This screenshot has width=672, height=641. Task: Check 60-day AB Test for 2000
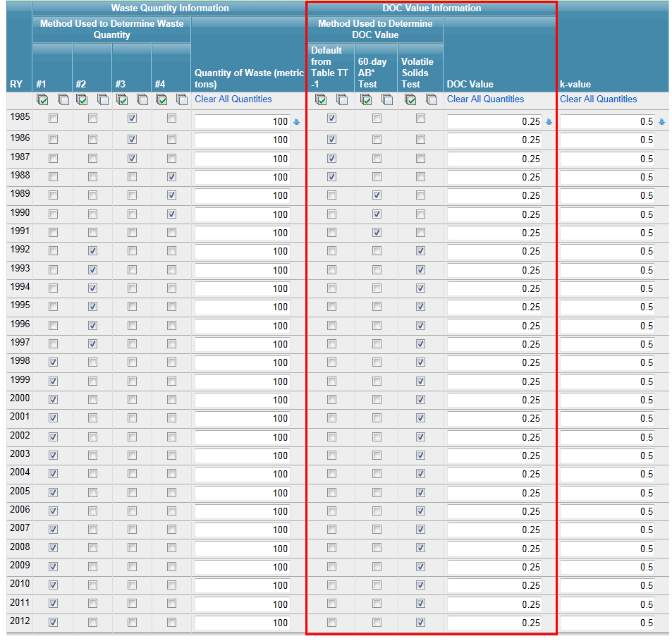(377, 399)
